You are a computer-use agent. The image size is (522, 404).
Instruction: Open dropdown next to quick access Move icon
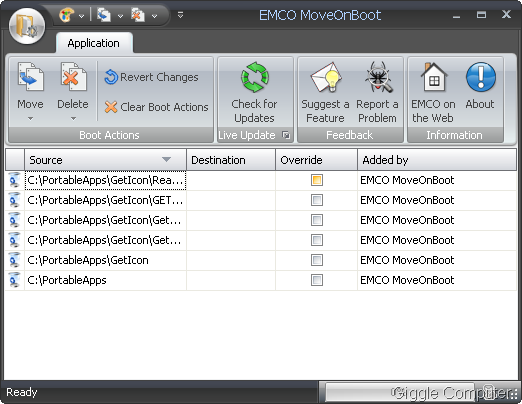tap(120, 16)
